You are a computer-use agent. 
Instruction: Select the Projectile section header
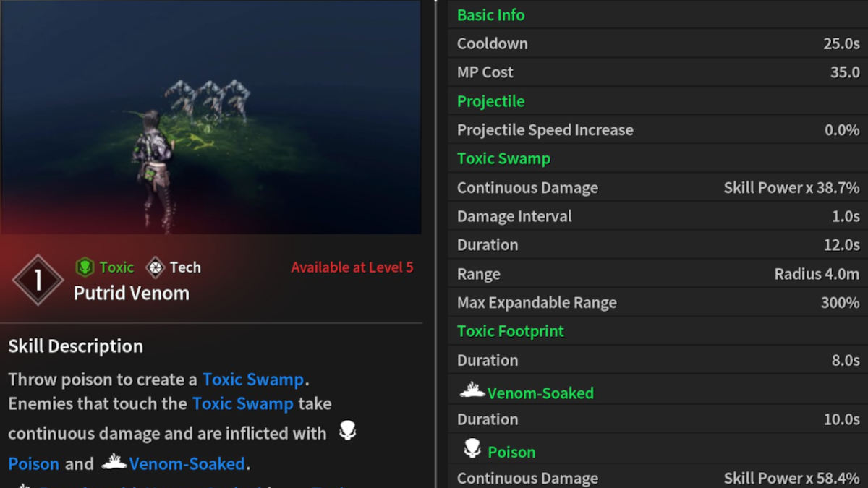pyautogui.click(x=490, y=101)
